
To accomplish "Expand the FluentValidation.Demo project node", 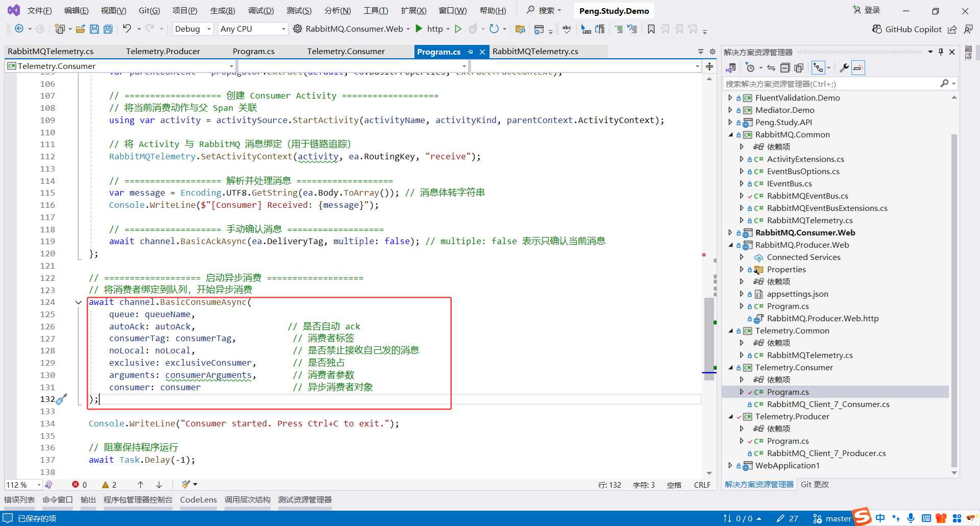I will pos(730,98).
